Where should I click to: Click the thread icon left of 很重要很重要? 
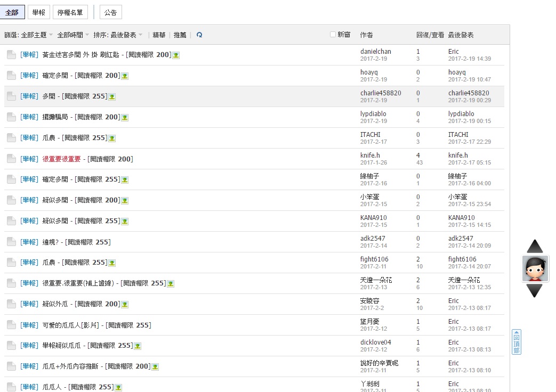11,159
